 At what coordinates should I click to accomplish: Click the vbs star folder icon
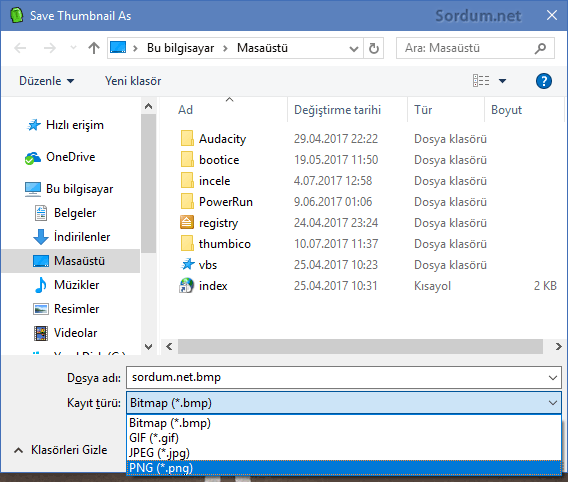tap(187, 264)
